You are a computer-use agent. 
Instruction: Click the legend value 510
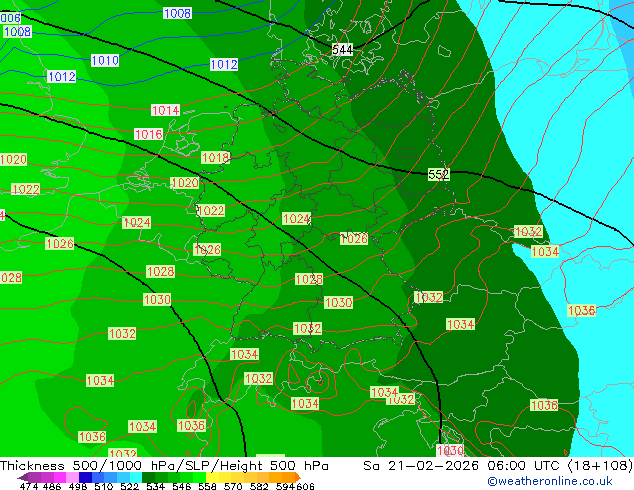[x=104, y=486]
